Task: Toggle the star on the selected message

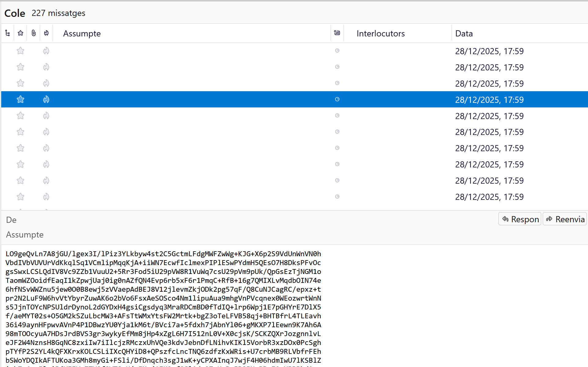Action: point(20,99)
